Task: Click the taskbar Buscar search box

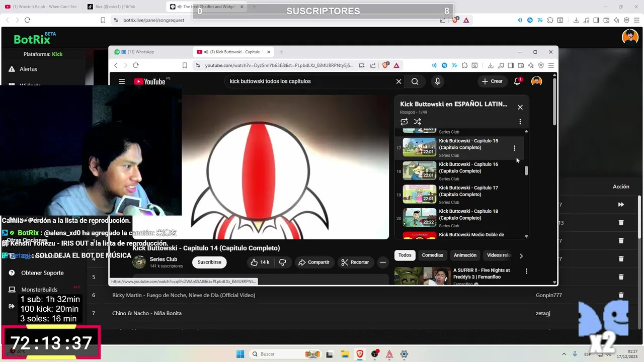Action: 285,354
